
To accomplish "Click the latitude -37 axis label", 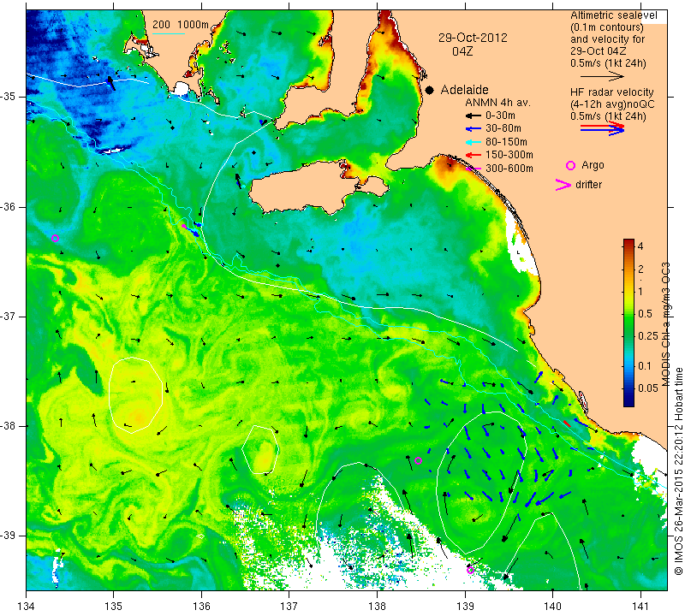I will point(9,316).
